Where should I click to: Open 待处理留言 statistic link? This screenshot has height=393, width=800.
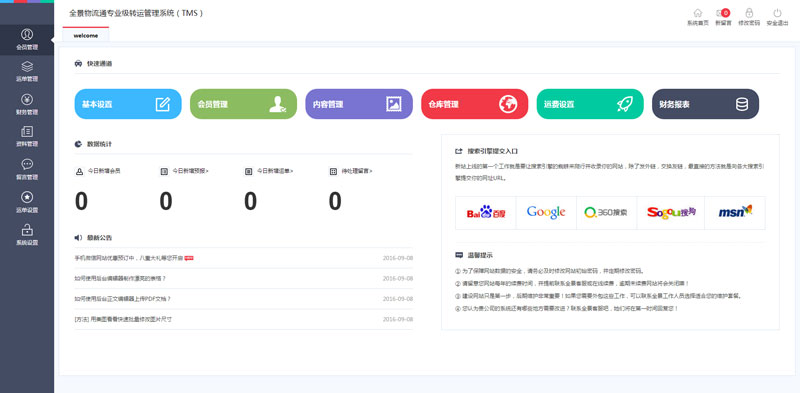[x=357, y=171]
